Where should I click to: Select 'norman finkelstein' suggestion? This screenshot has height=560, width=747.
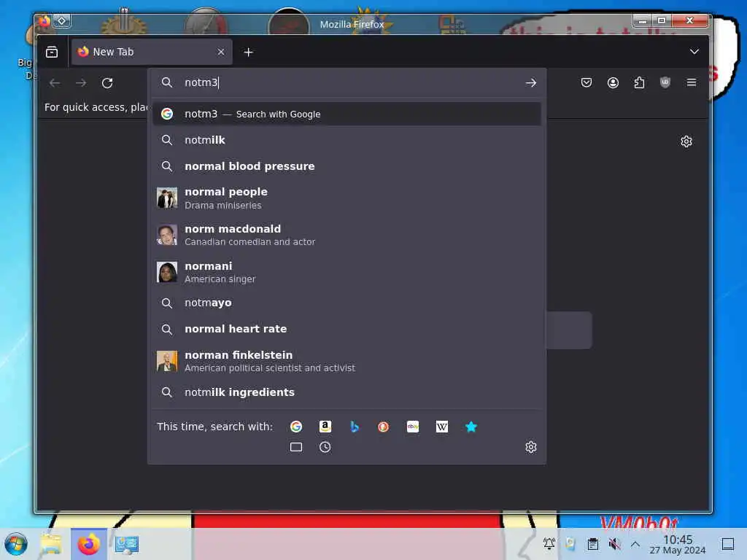pyautogui.click(x=347, y=361)
